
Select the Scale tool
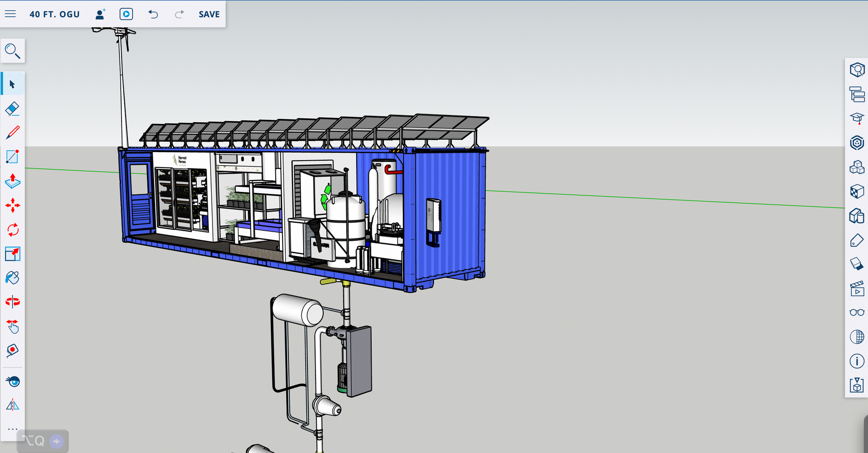pos(13,254)
